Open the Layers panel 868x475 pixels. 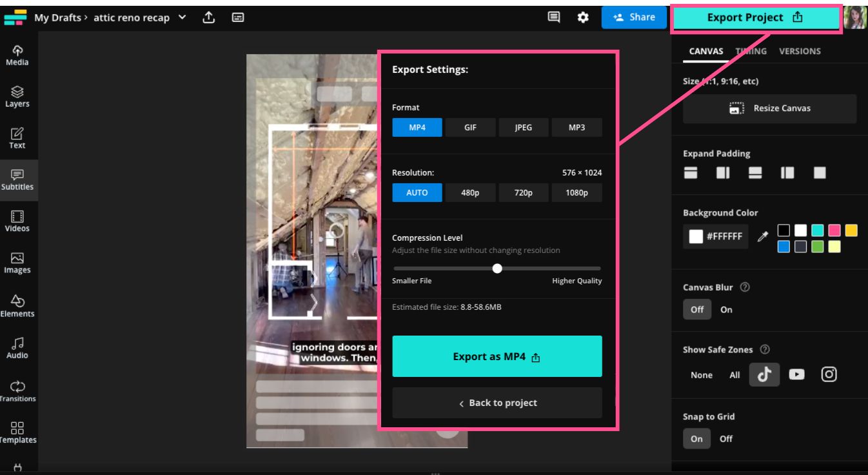(17, 97)
